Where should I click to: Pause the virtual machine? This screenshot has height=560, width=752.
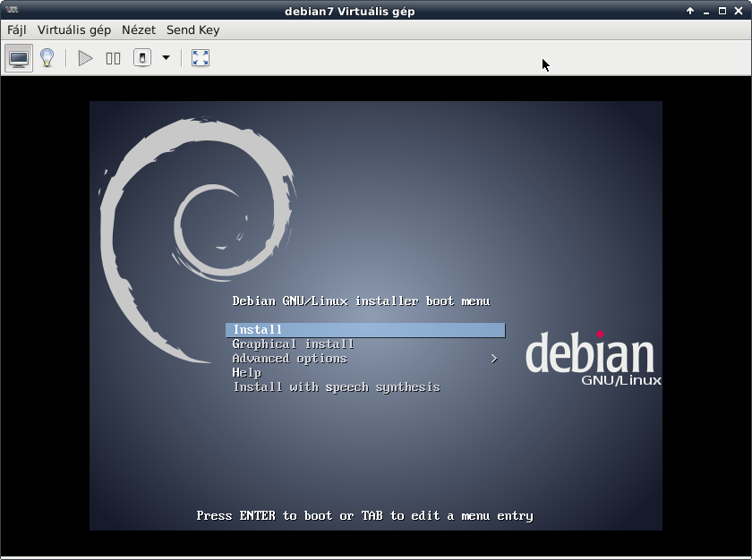pyautogui.click(x=114, y=58)
